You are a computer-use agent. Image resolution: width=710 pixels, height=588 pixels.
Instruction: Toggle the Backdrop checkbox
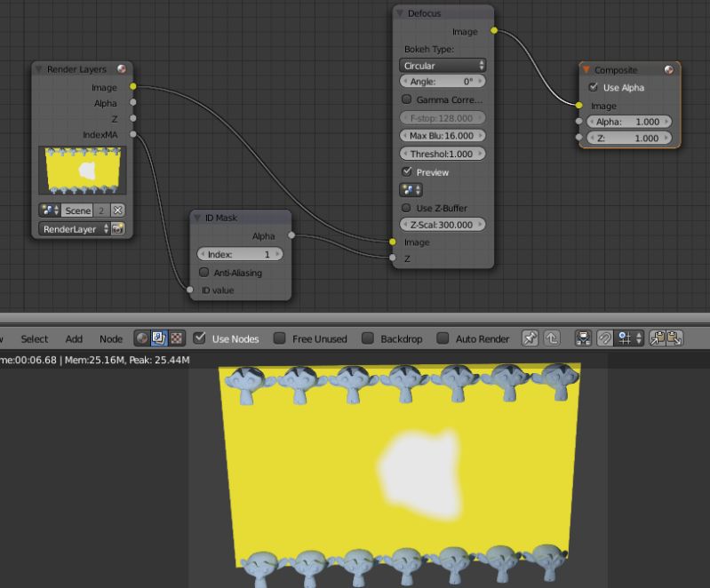coord(368,338)
